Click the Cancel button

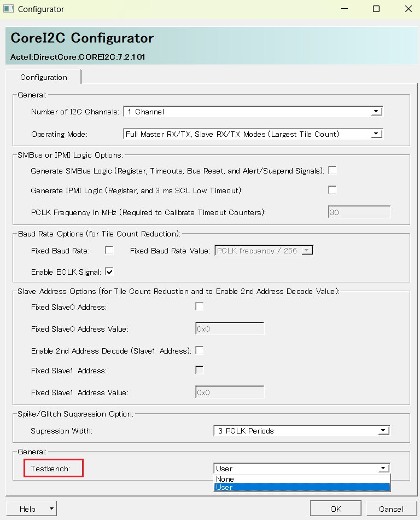click(391, 509)
